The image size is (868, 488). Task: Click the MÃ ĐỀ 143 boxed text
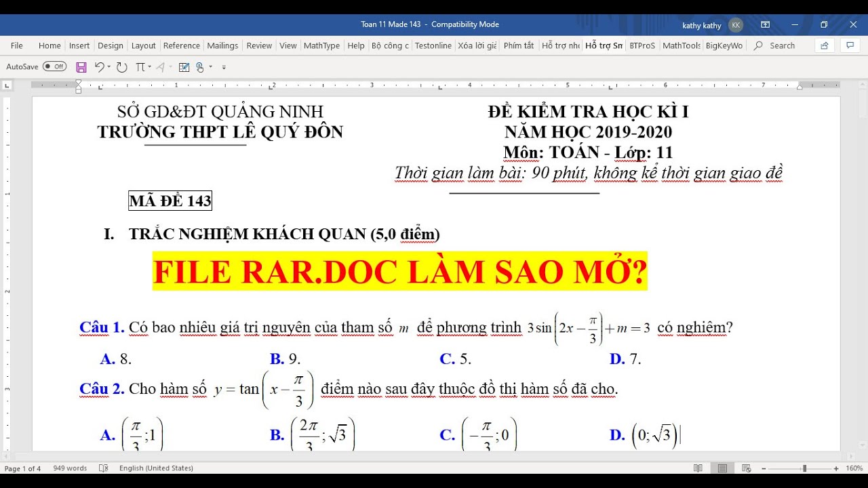[x=170, y=201]
